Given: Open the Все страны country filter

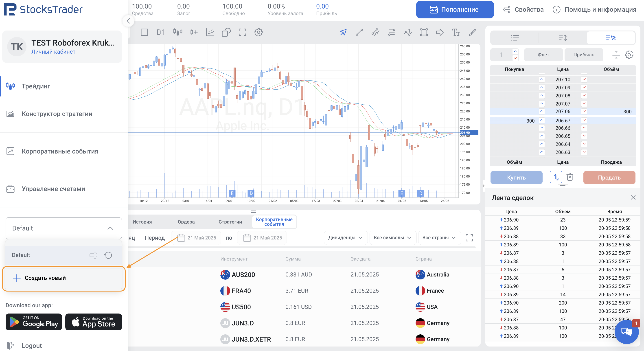Looking at the screenshot, I should tap(439, 237).
